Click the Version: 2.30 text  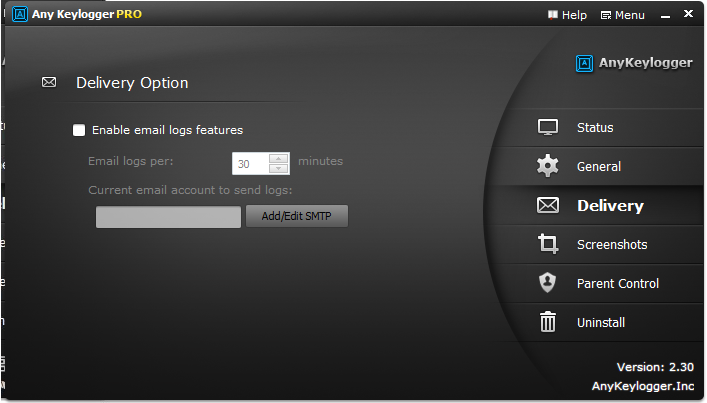(655, 367)
